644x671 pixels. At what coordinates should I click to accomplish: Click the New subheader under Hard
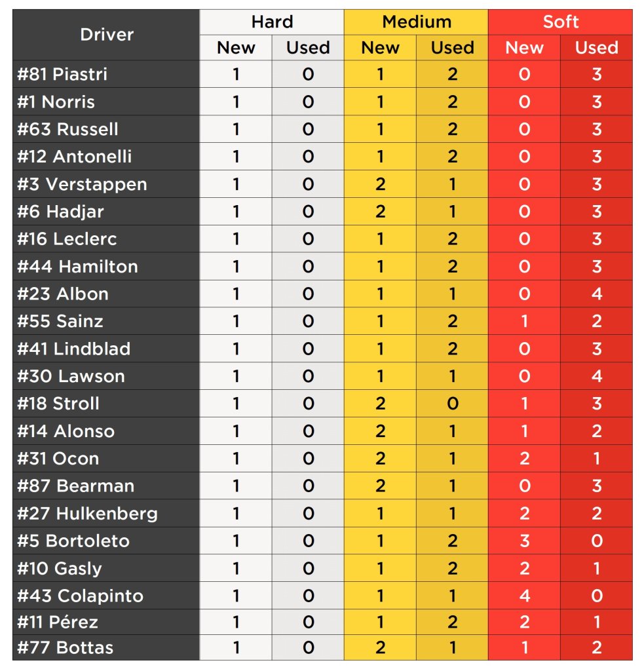pos(236,47)
